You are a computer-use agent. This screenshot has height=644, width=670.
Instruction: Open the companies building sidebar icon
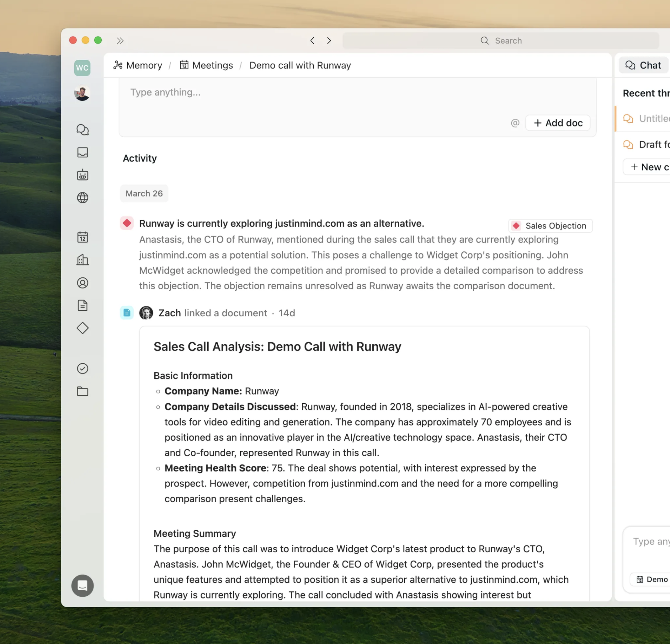(82, 260)
